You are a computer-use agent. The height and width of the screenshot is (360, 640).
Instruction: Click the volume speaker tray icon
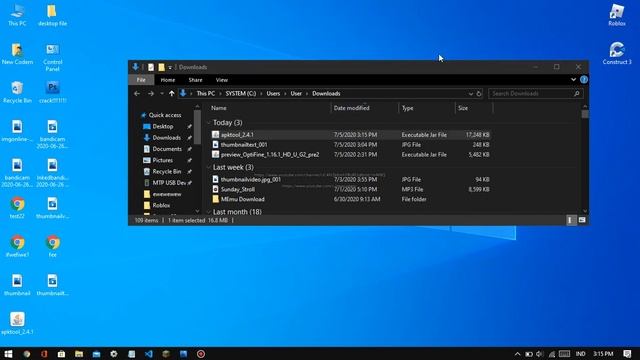coord(540,354)
